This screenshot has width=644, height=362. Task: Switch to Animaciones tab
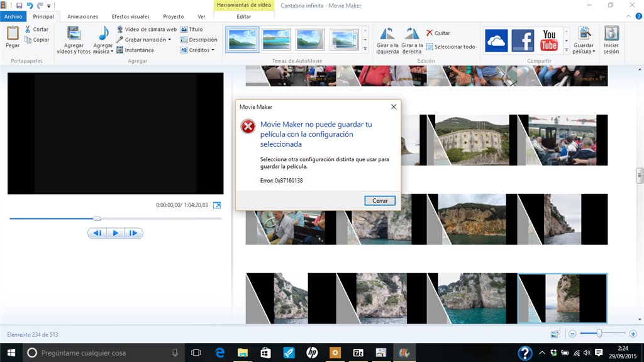(82, 16)
